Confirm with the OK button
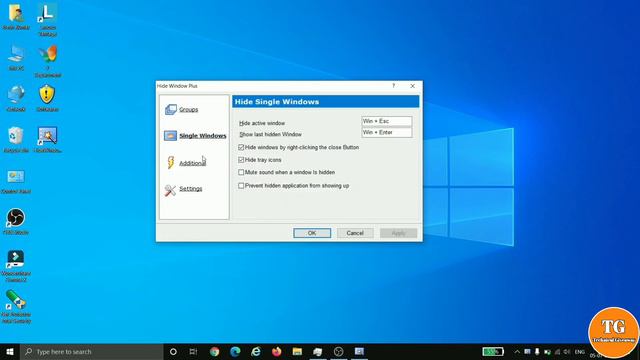640x360 pixels. (x=312, y=233)
